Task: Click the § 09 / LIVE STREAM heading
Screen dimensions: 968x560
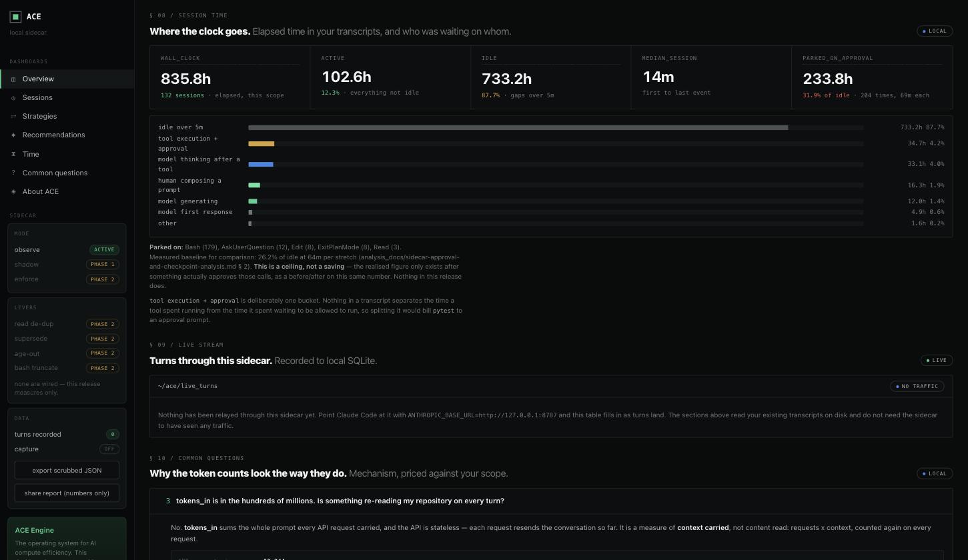Action: [x=186, y=345]
